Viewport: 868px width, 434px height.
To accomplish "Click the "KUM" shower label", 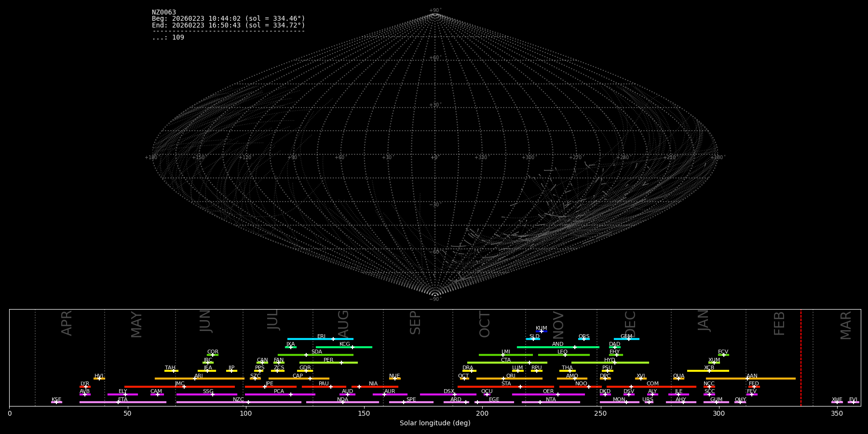I will click(542, 328).
